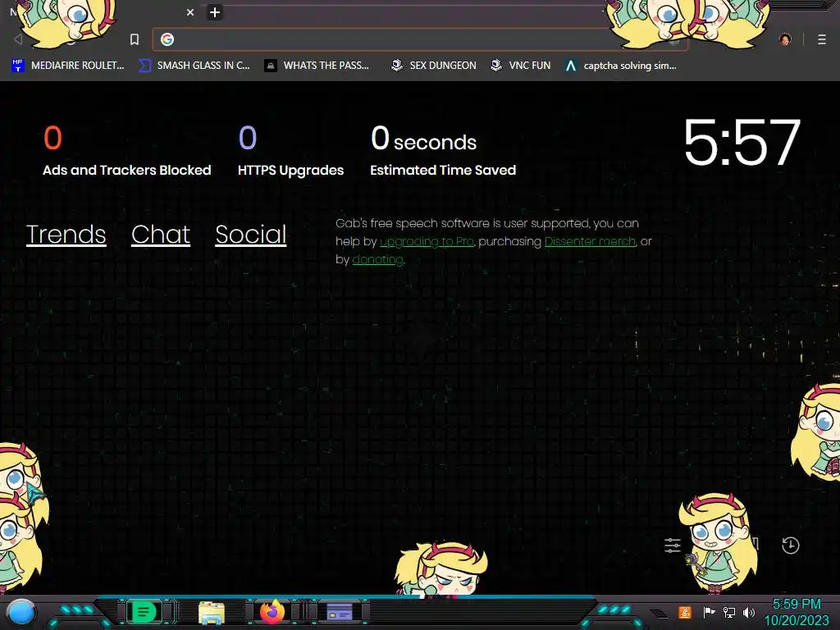Open the SMASH GLASS IN C... bookmark
840x630 pixels.
pyautogui.click(x=194, y=66)
